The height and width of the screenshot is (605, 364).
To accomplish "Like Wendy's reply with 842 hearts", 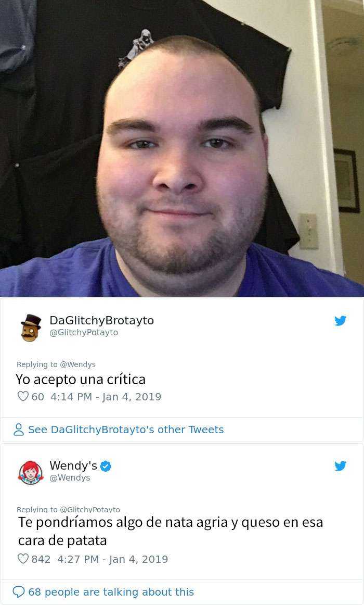I will click(x=23, y=559).
